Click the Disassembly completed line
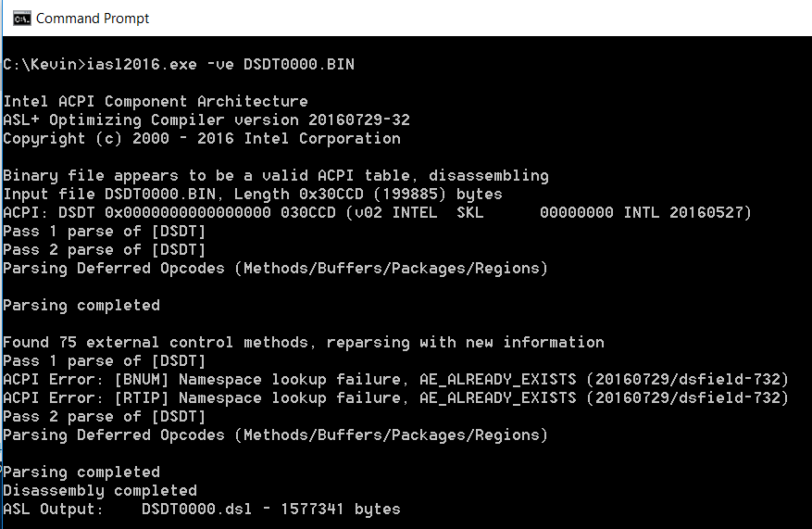This screenshot has height=529, width=812. click(x=100, y=491)
